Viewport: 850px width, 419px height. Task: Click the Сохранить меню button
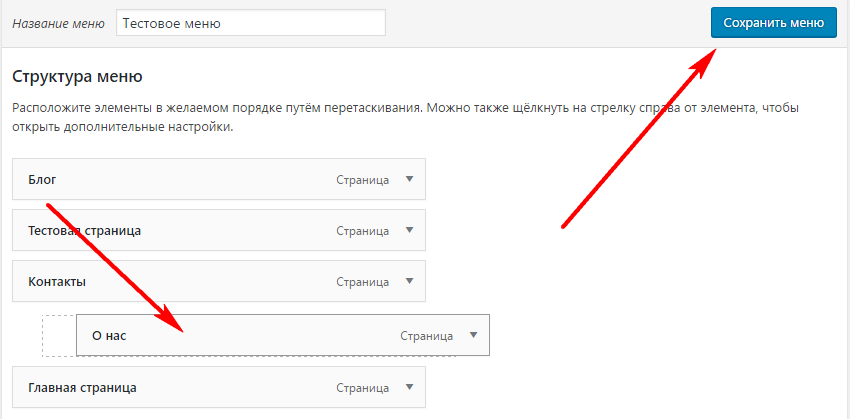[x=774, y=23]
